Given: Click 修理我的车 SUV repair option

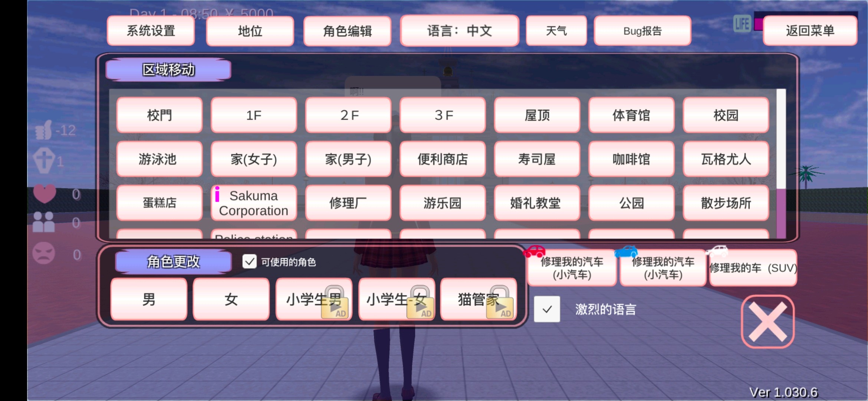Looking at the screenshot, I should point(754,268).
